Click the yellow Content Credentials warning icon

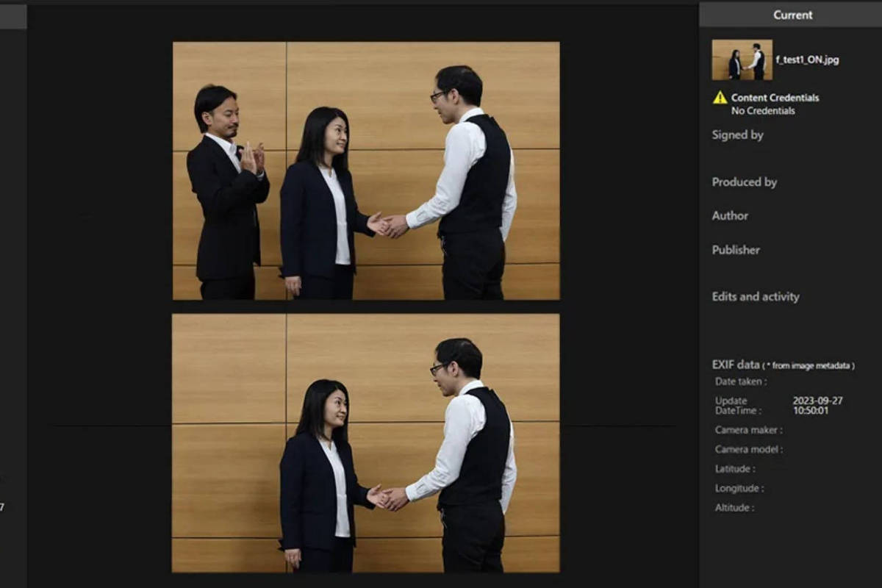tap(720, 98)
